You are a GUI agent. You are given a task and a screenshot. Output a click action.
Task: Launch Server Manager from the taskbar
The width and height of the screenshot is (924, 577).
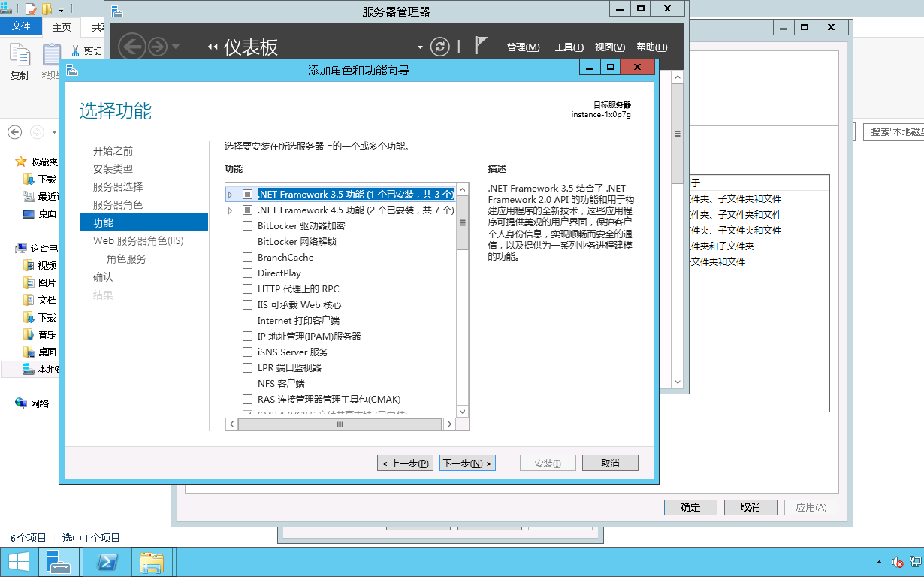tap(59, 563)
